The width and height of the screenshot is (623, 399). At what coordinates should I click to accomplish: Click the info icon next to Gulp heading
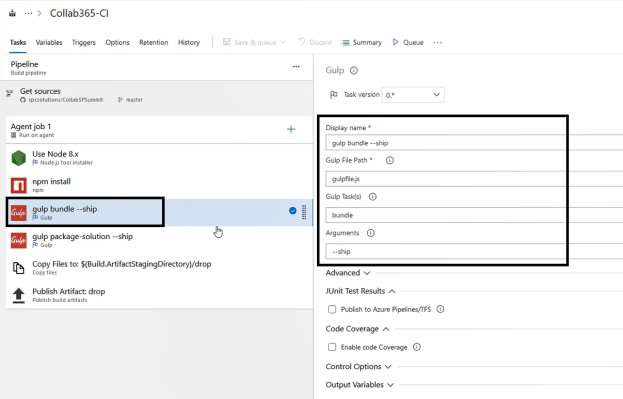(x=354, y=70)
